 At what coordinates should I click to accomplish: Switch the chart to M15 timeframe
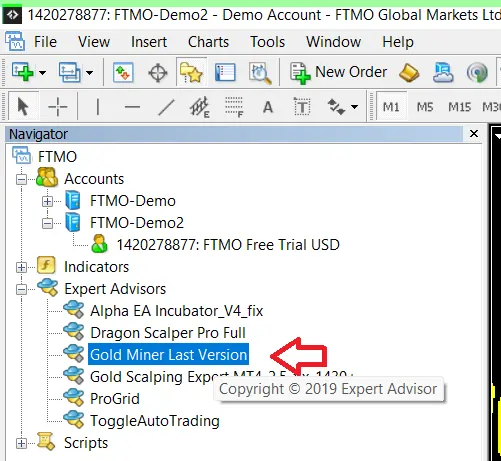pos(459,107)
